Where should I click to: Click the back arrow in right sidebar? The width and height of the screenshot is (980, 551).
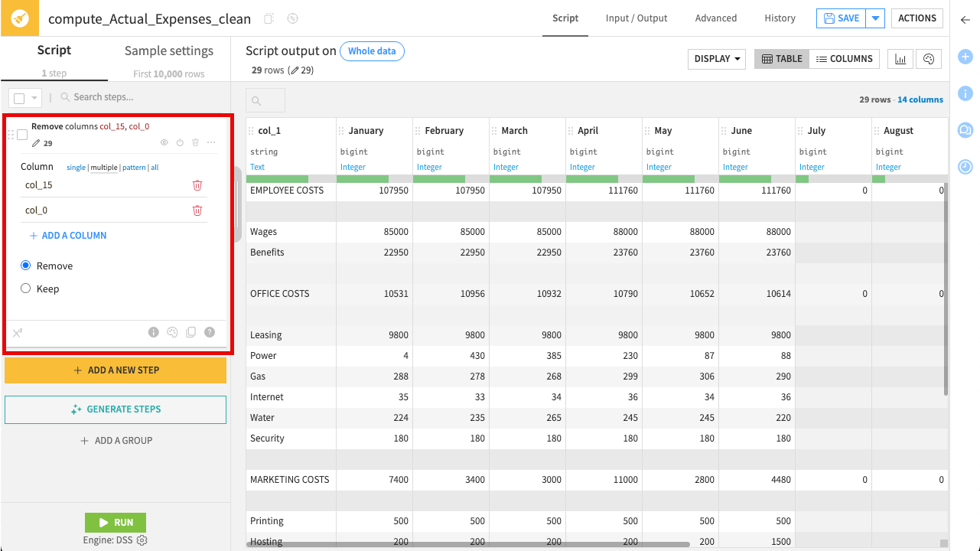point(965,20)
